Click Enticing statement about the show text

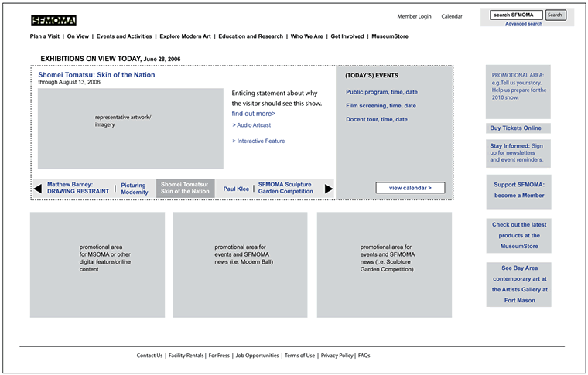[x=277, y=98]
